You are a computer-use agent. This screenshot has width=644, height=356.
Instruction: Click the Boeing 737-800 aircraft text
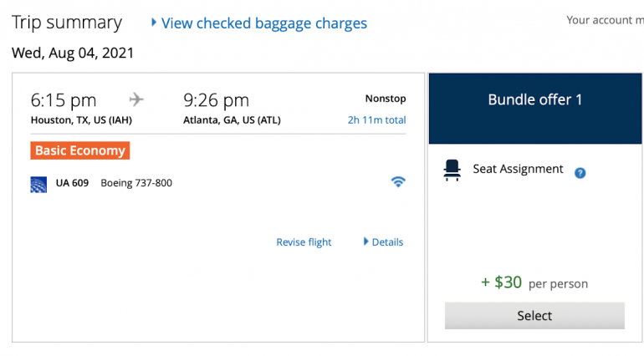pyautogui.click(x=136, y=183)
